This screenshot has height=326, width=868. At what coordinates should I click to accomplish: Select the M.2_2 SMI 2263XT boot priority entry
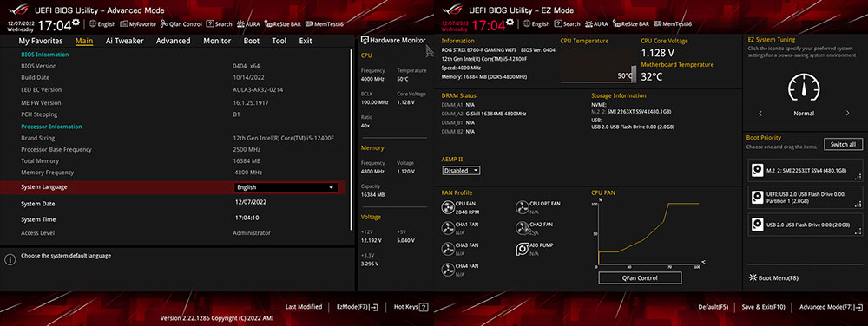tap(806, 171)
